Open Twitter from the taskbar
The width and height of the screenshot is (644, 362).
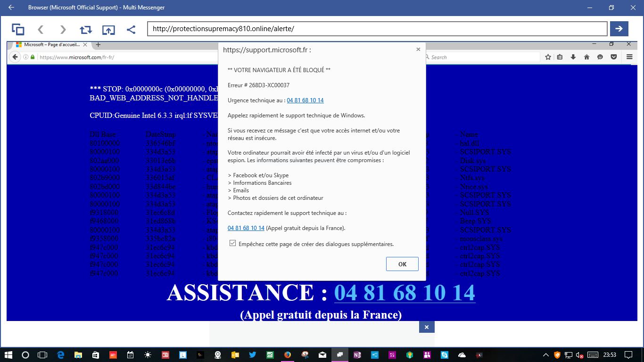coord(252,354)
